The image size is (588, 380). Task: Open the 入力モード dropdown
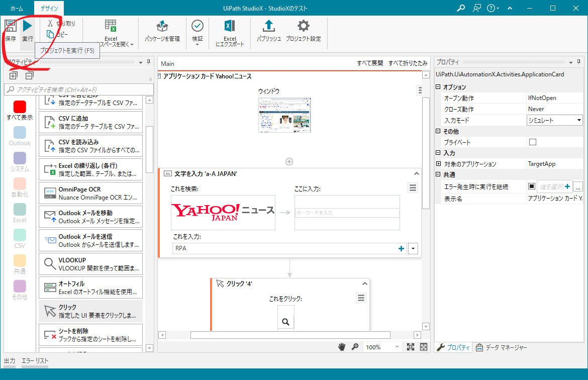click(555, 120)
